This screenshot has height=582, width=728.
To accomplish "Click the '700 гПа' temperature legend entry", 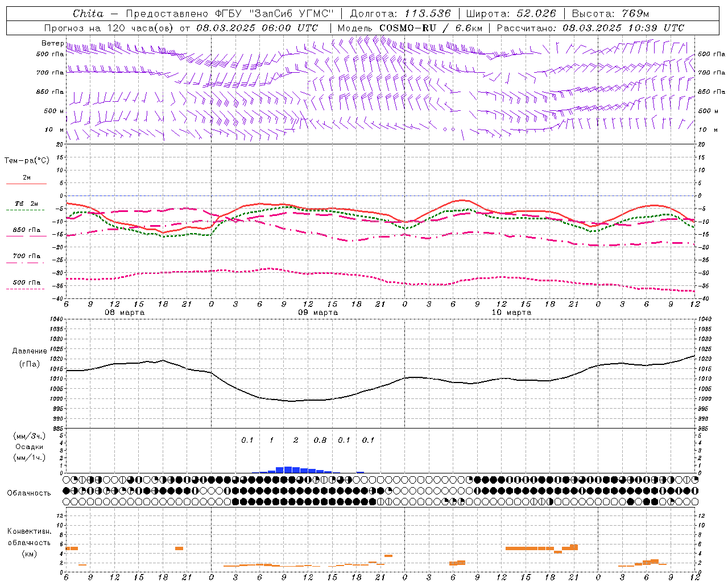I will tap(27, 256).
